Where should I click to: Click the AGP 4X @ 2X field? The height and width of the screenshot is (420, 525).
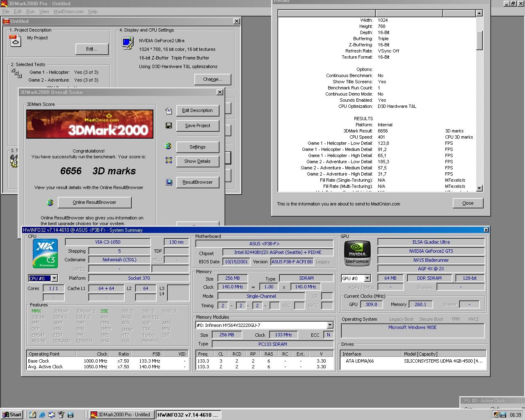(431, 269)
